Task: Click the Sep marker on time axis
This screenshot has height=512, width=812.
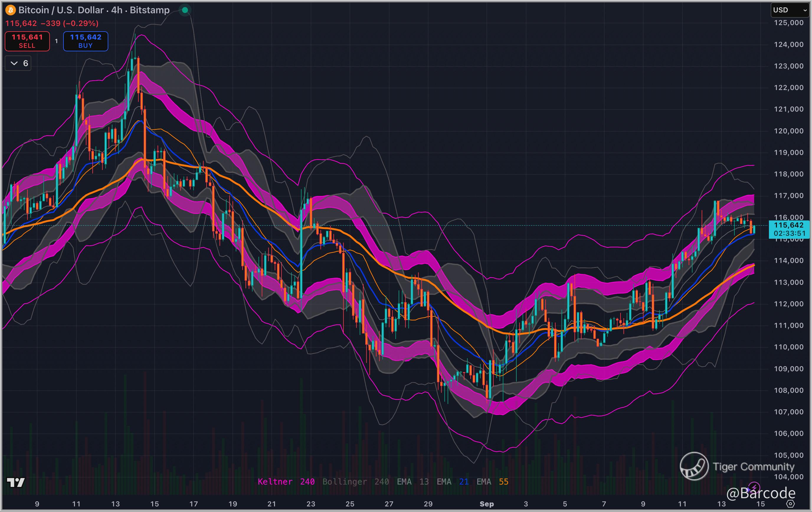Action: click(x=487, y=504)
